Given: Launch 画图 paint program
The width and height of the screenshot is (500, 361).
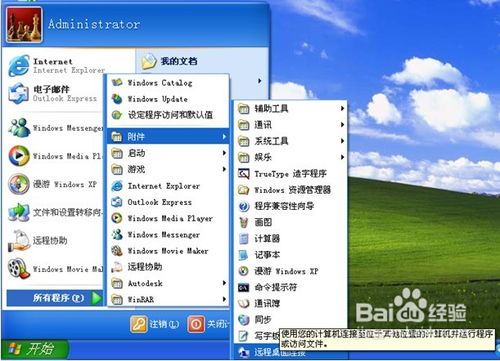Looking at the screenshot, I should (x=291, y=222).
